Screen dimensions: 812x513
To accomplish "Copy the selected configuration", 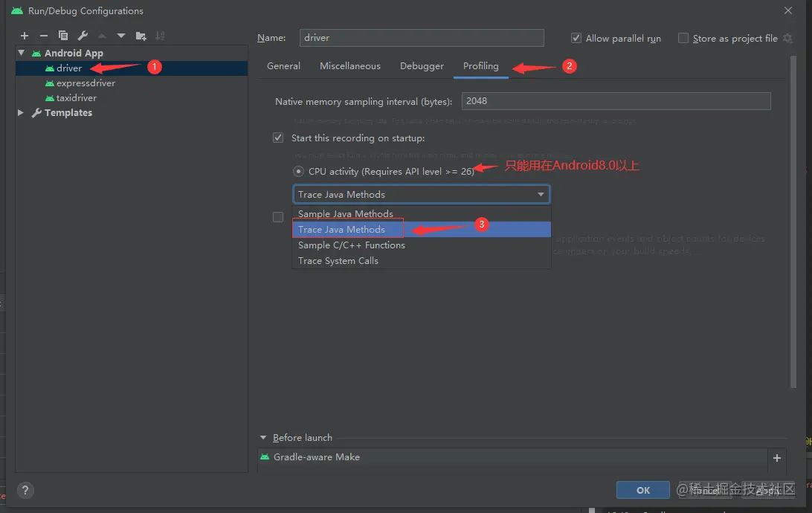I will pyautogui.click(x=63, y=36).
